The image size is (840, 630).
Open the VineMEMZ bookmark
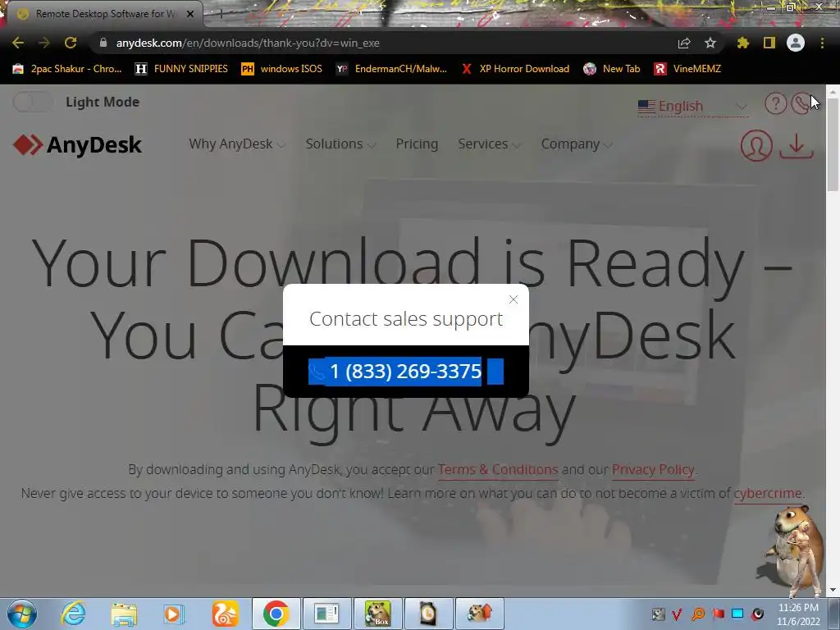[x=688, y=69]
